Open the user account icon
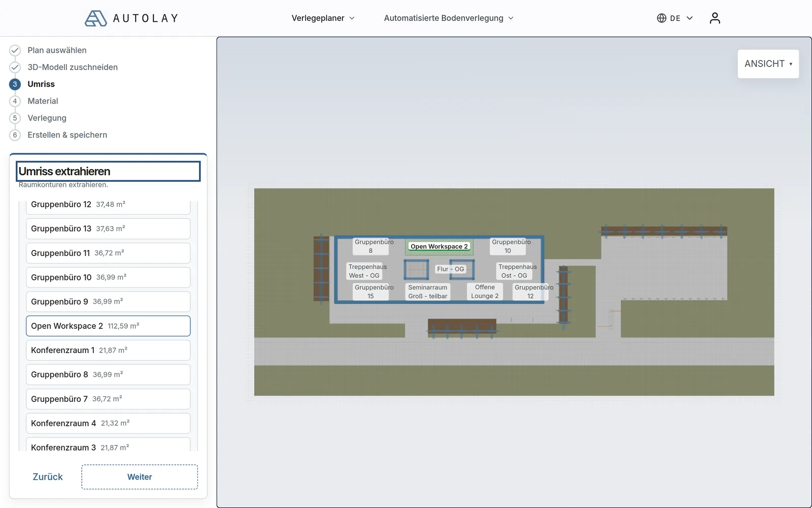 715,18
